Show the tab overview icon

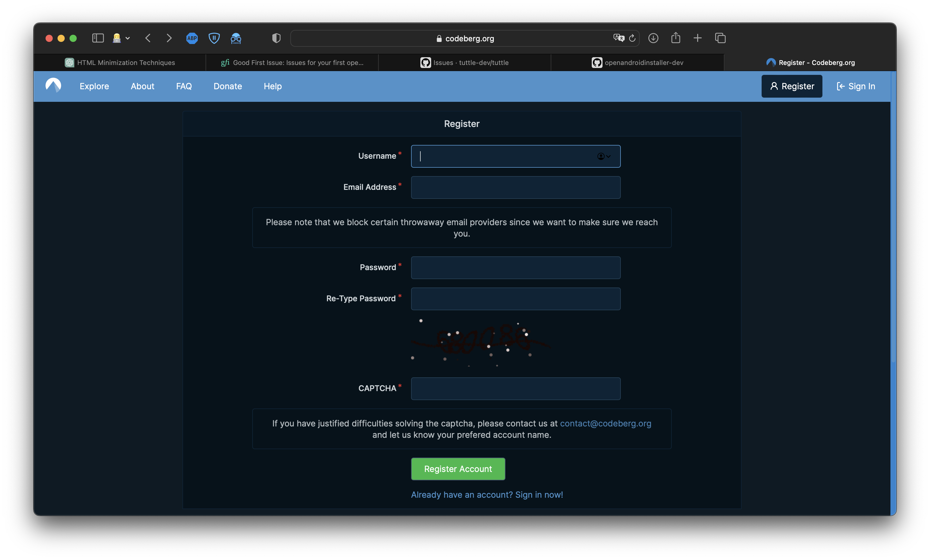click(720, 38)
